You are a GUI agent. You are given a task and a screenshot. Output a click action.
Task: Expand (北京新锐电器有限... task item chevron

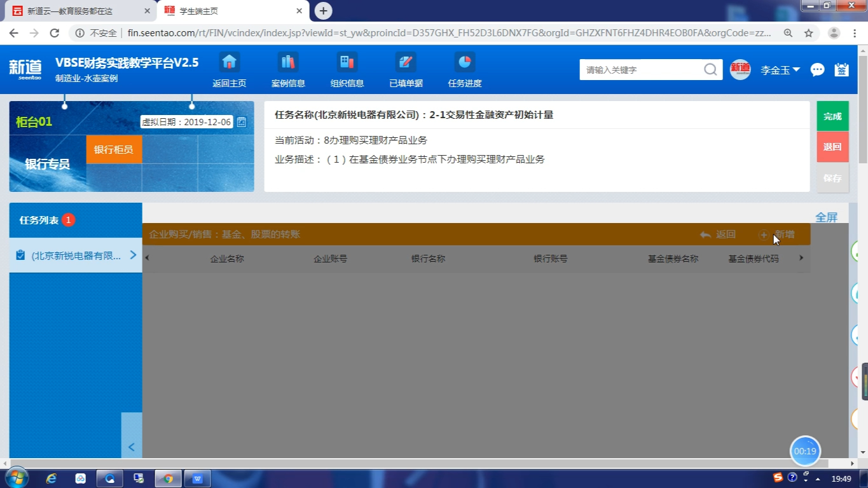pyautogui.click(x=133, y=255)
